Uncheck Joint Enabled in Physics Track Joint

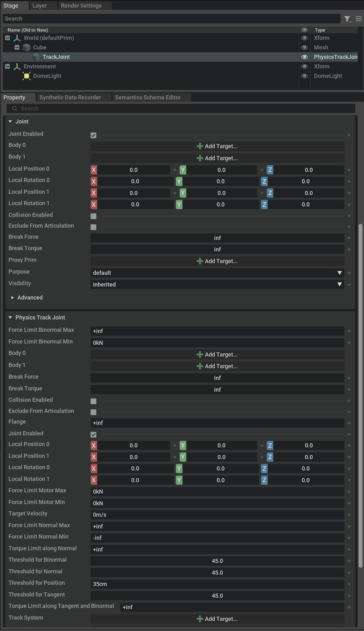coord(93,435)
